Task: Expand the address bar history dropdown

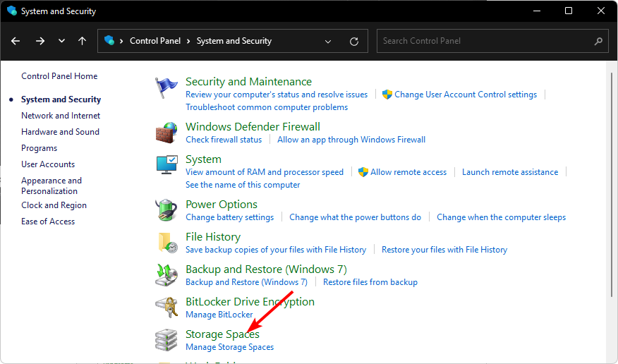Action: (x=328, y=42)
